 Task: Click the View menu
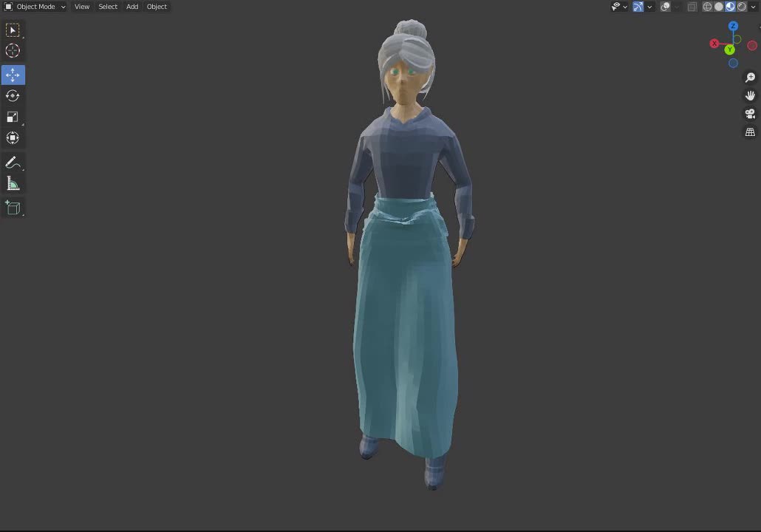click(81, 7)
